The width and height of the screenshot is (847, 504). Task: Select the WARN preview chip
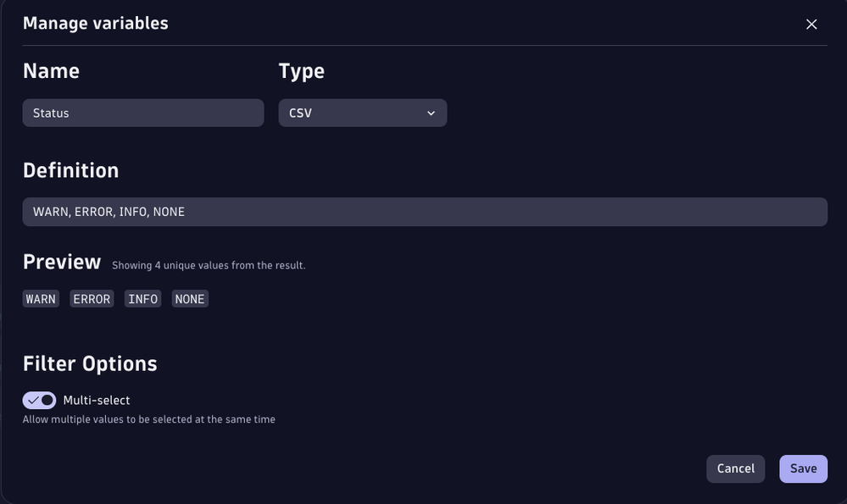click(x=41, y=299)
